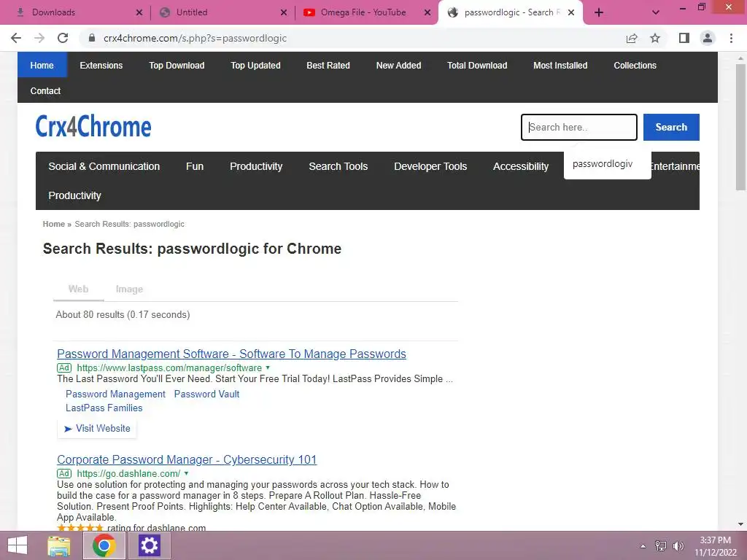
Task: Open the network tray icon
Action: click(x=661, y=546)
